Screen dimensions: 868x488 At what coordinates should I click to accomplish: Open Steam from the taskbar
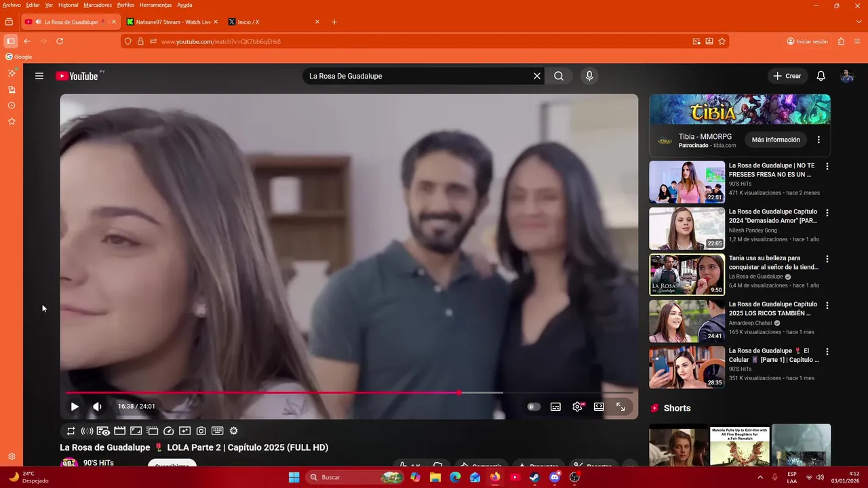point(534,477)
